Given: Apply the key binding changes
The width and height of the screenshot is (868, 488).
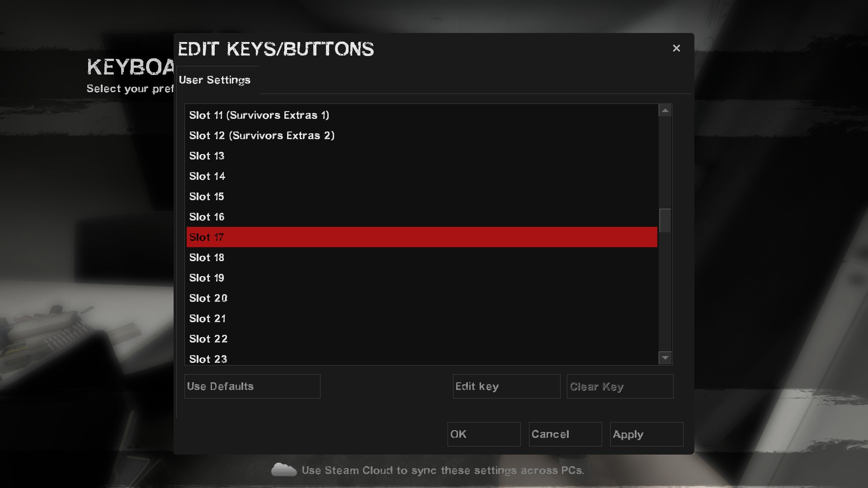Looking at the screenshot, I should [646, 434].
